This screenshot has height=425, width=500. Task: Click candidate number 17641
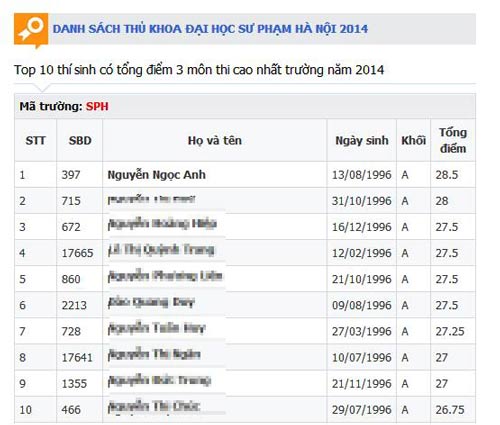pyautogui.click(x=77, y=357)
